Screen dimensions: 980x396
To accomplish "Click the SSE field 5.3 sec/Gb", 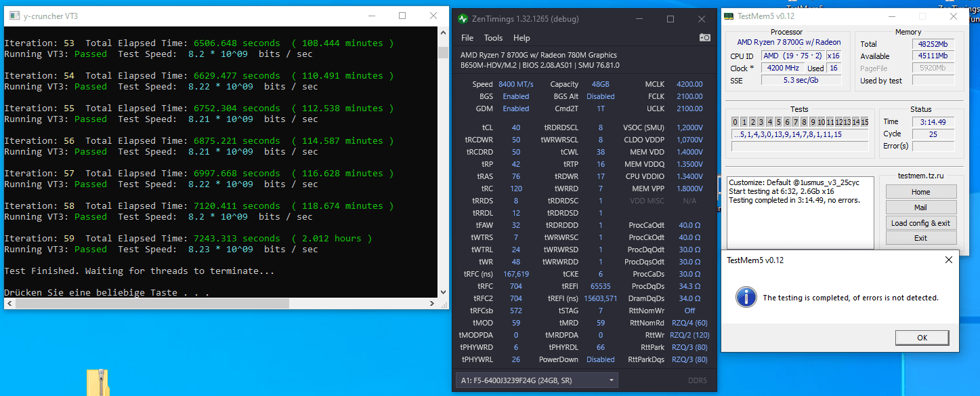I will (x=801, y=80).
